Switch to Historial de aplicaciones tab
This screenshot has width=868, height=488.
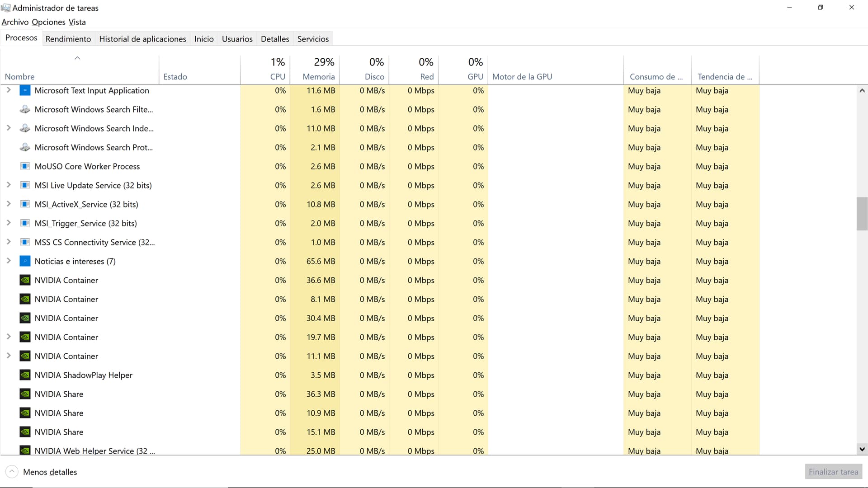point(142,39)
